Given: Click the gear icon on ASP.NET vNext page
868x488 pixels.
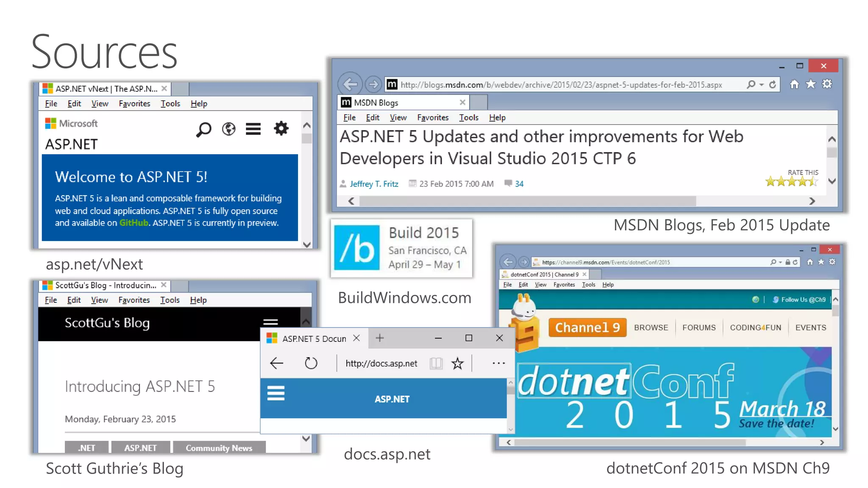Looking at the screenshot, I should [x=281, y=128].
